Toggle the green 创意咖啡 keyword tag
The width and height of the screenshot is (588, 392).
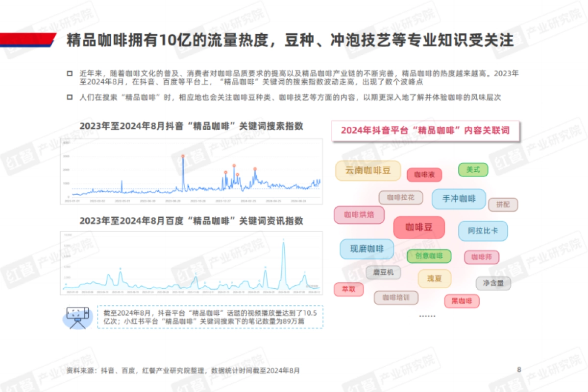428,255
